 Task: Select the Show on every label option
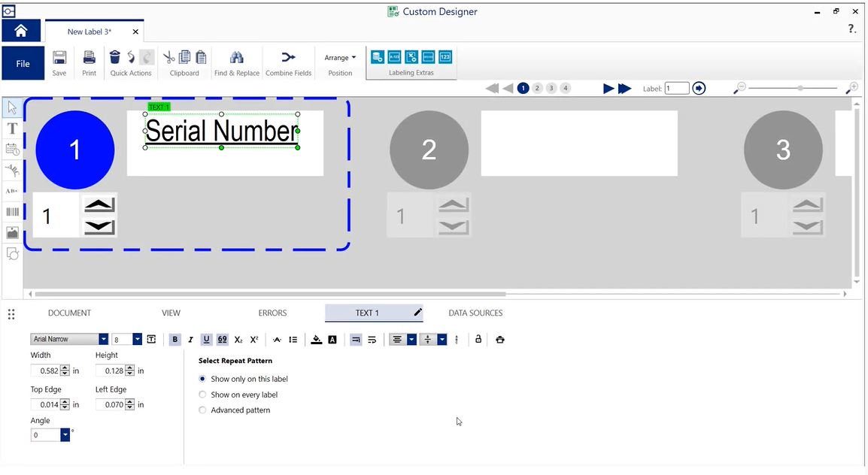pyautogui.click(x=202, y=395)
